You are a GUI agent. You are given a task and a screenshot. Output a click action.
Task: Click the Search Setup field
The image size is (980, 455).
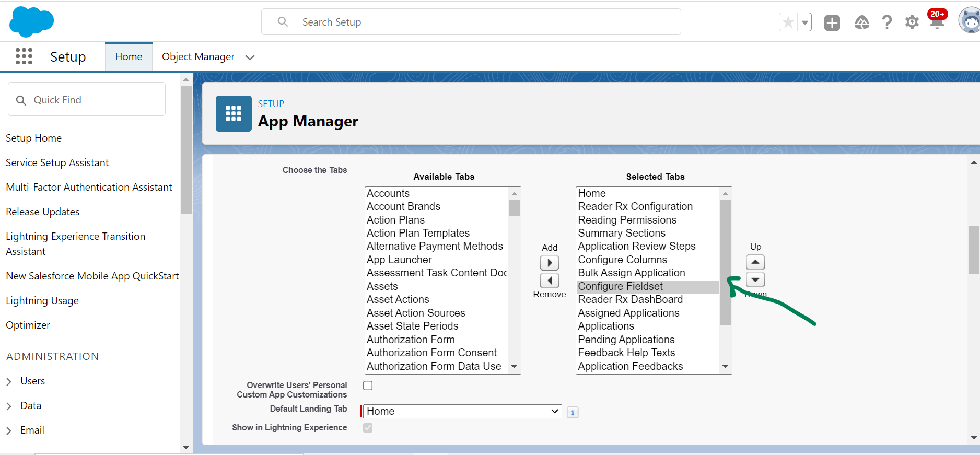pyautogui.click(x=470, y=22)
